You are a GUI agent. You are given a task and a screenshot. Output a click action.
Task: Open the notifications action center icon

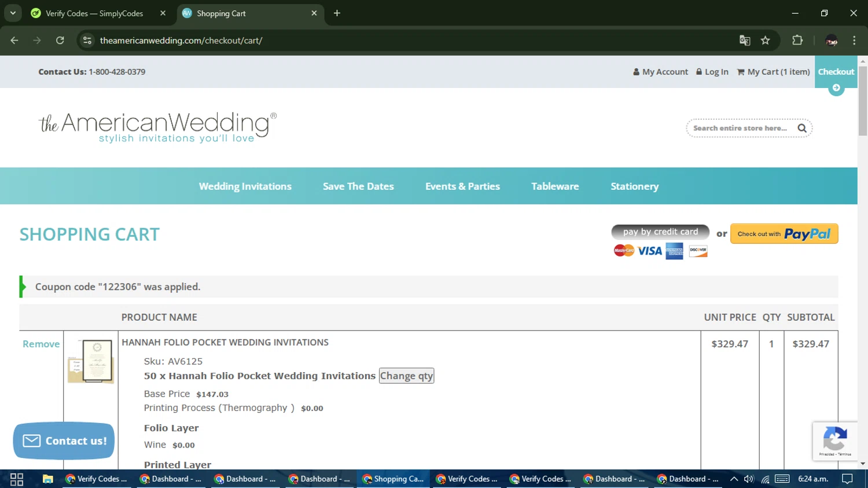point(847,479)
